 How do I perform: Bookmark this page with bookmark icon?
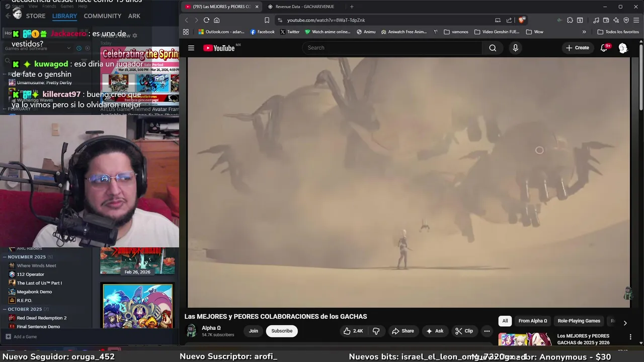[x=267, y=20]
